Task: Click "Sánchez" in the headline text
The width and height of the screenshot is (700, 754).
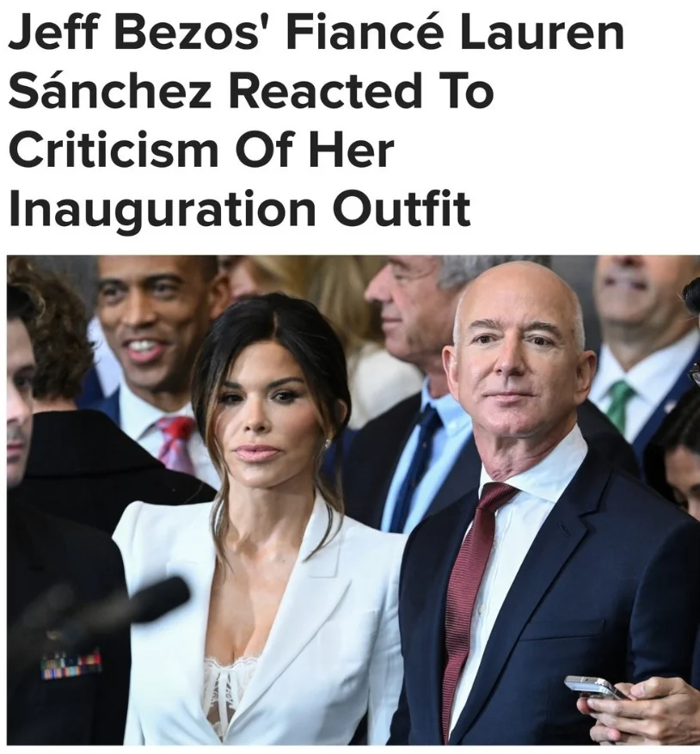Action: coord(110,91)
